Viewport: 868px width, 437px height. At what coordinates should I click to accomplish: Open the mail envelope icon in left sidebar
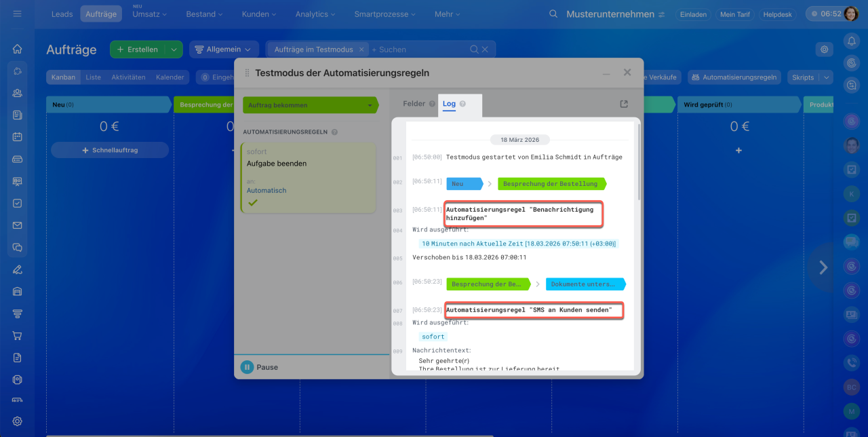coord(18,225)
